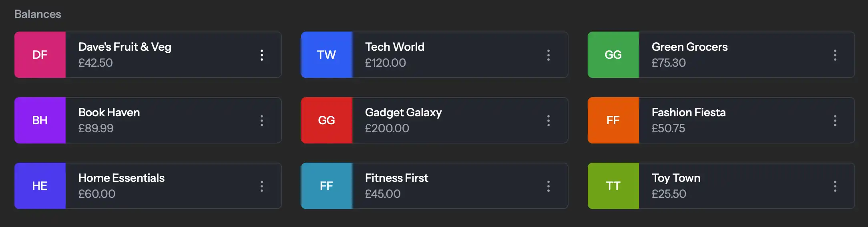Click the green GG avatar for Green Grocers
The width and height of the screenshot is (868, 227).
tap(613, 55)
